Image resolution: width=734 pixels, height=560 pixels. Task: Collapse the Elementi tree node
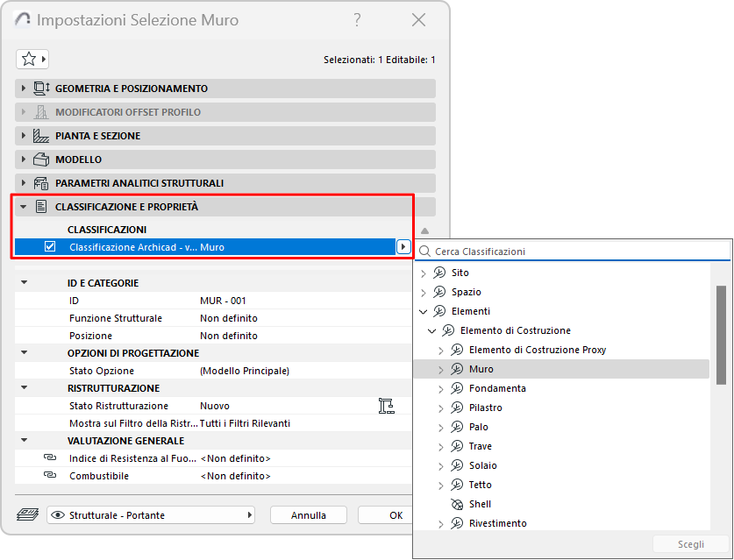pos(424,312)
